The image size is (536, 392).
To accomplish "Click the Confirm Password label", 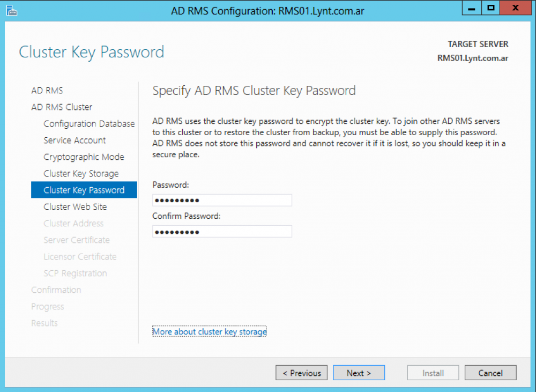I will [x=187, y=216].
